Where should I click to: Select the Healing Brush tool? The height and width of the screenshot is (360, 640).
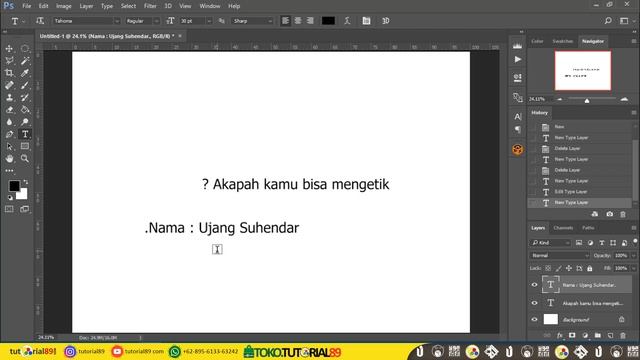pyautogui.click(x=9, y=85)
